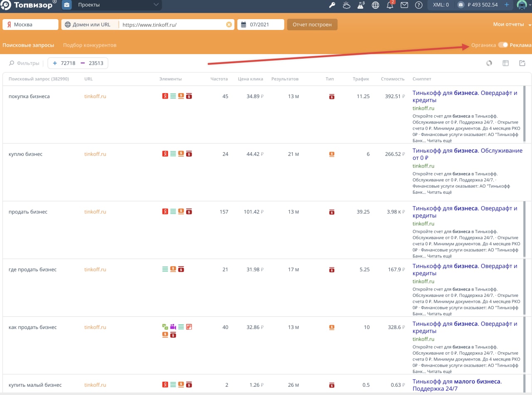Sort by Частота column header
Viewport: 532px width, 395px height.
tap(219, 79)
